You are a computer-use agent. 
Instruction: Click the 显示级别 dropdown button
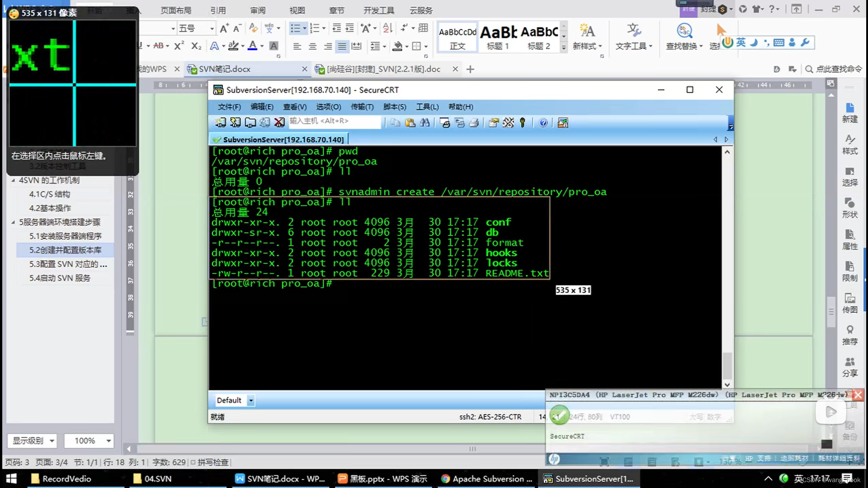pos(33,441)
